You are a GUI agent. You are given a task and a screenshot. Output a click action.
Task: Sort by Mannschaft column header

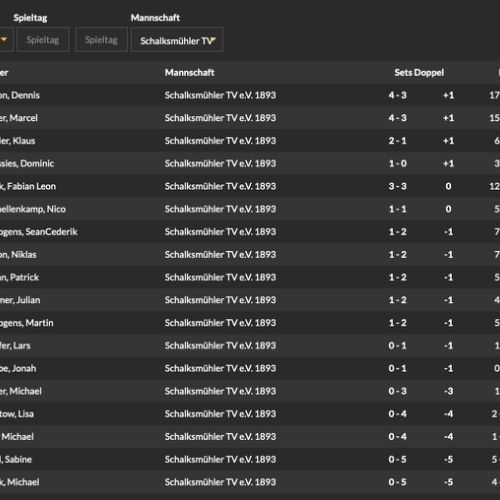[189, 72]
